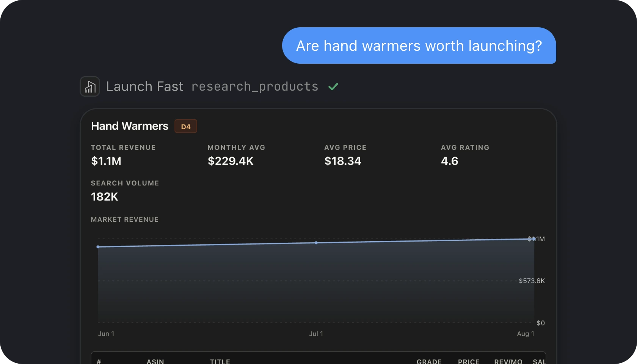Click the Jun 1 data point on chart
The image size is (637, 364).
pos(98,247)
